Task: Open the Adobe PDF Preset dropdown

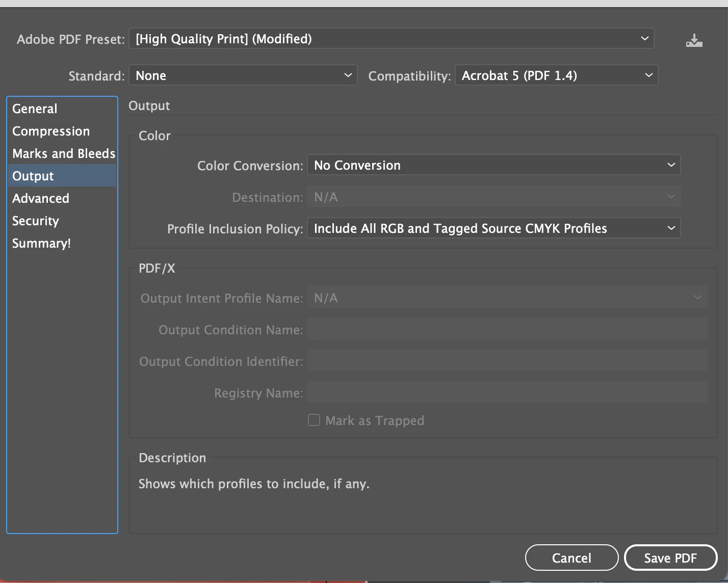Action: [391, 39]
